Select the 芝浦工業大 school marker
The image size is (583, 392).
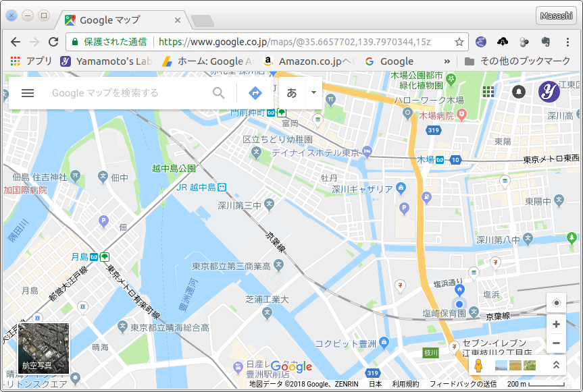point(267,314)
